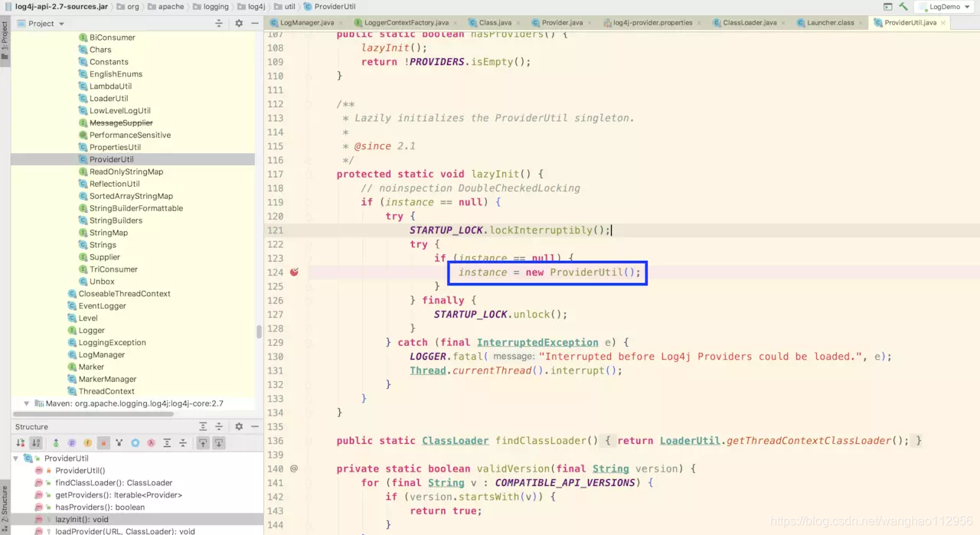Click Expand All icon in Structure header

[203, 426]
